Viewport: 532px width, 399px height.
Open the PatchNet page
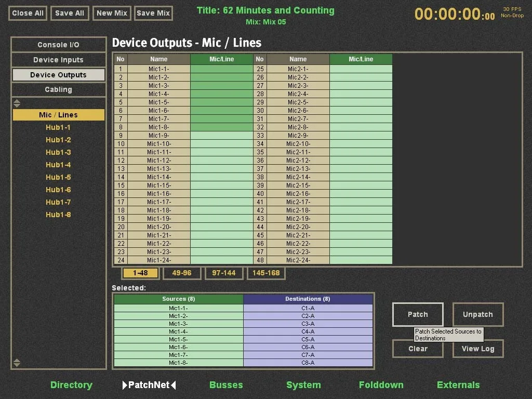[149, 385]
